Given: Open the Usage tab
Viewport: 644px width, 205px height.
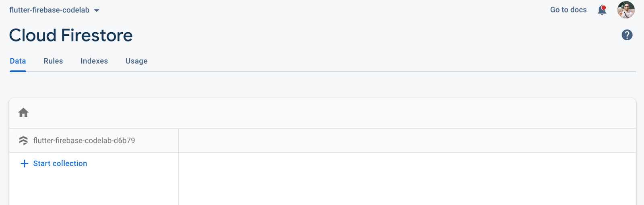Looking at the screenshot, I should click(x=136, y=61).
